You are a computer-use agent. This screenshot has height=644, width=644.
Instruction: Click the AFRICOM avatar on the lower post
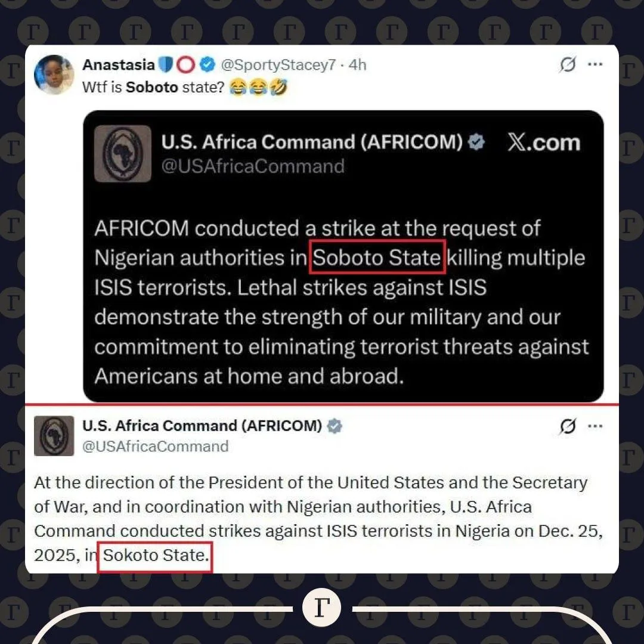54,436
